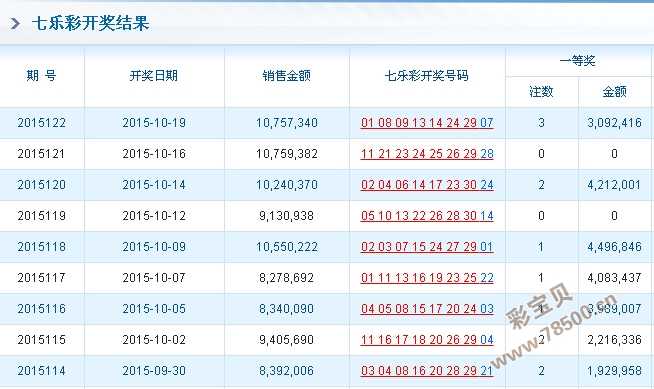The width and height of the screenshot is (654, 389).
Task: Click draw date 2015-10-19
Action: tap(154, 123)
